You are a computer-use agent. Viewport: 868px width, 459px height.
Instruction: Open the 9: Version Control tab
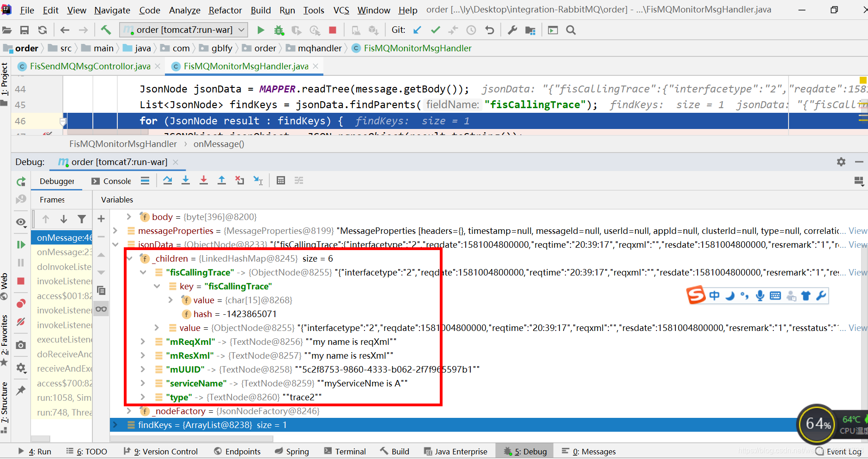point(161,452)
